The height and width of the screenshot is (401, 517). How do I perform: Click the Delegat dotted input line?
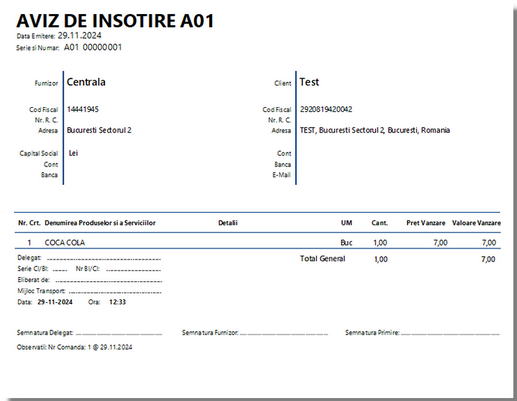pyautogui.click(x=104, y=259)
